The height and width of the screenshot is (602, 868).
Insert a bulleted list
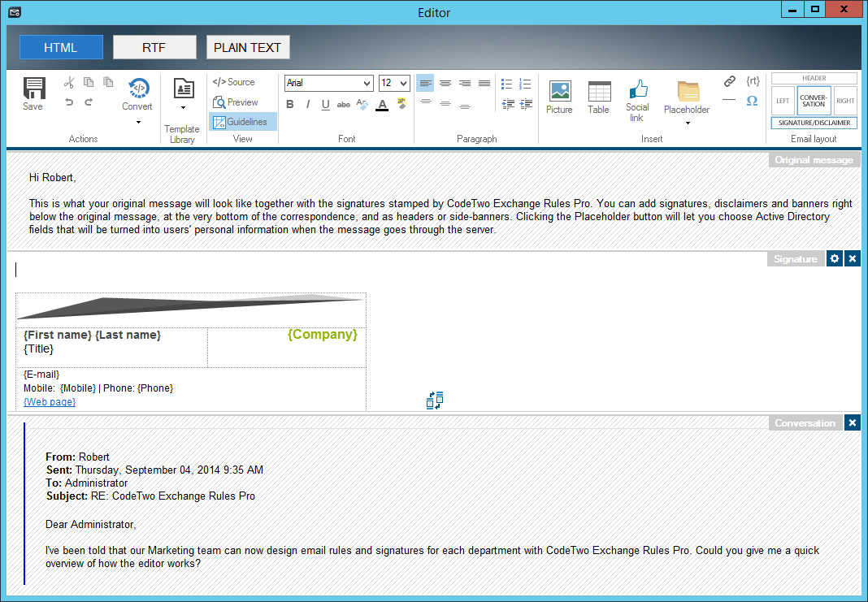pos(506,84)
